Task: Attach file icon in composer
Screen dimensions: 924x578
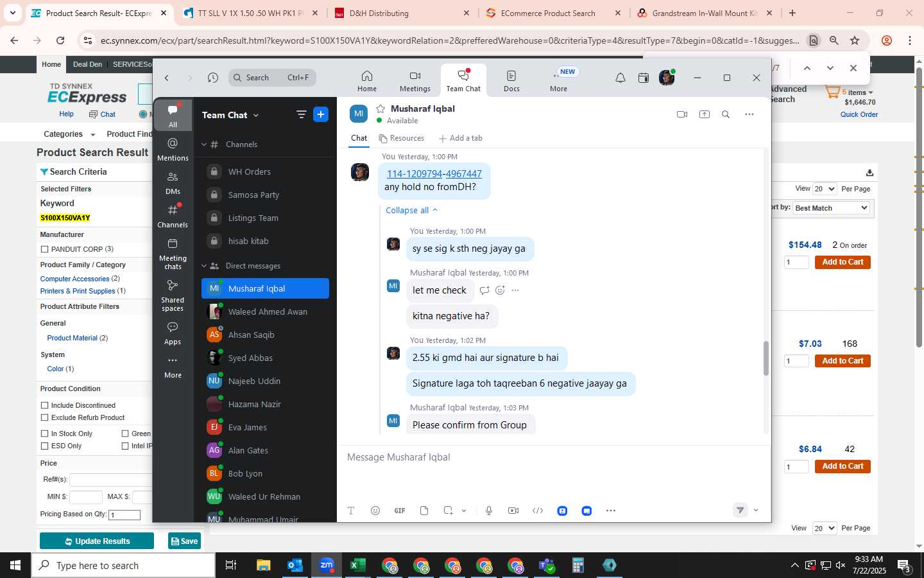Action: click(x=424, y=511)
